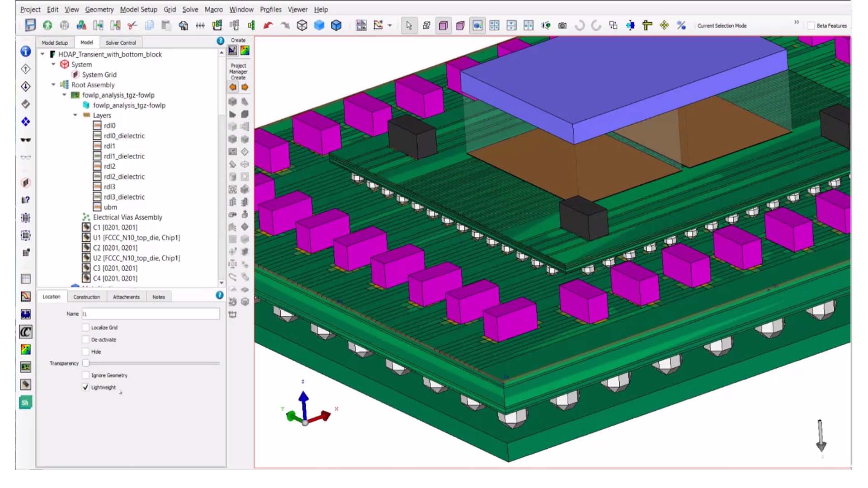This screenshot has width=868, height=488.
Task: Select the rdl0_dielectric layer
Action: (x=124, y=136)
